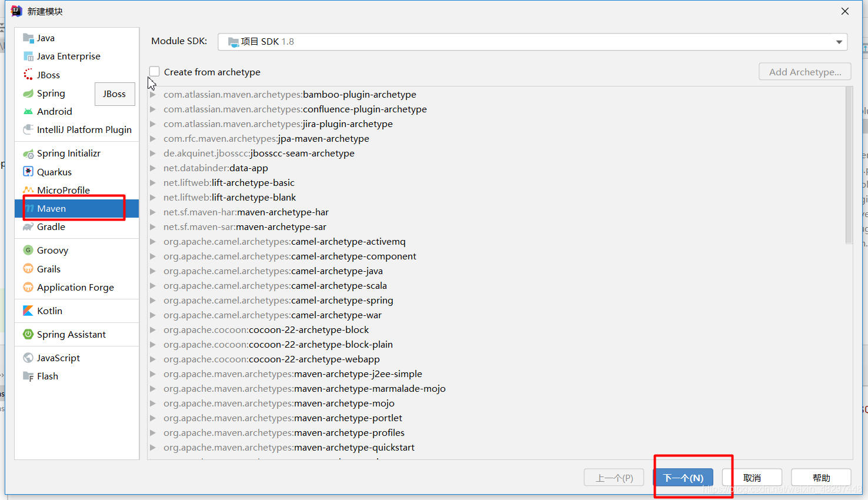Image resolution: width=868 pixels, height=500 pixels.
Task: Click the JBoss red dots icon
Action: click(28, 75)
